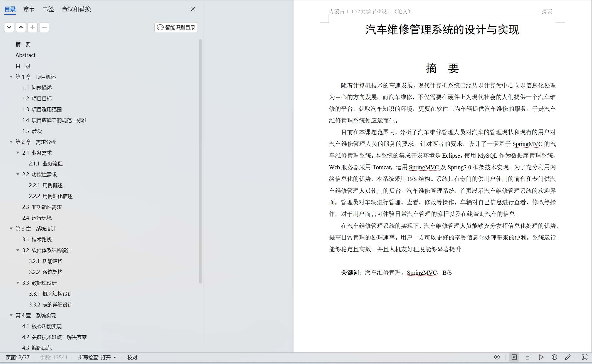Click the 智能识别目录 button

point(176,27)
